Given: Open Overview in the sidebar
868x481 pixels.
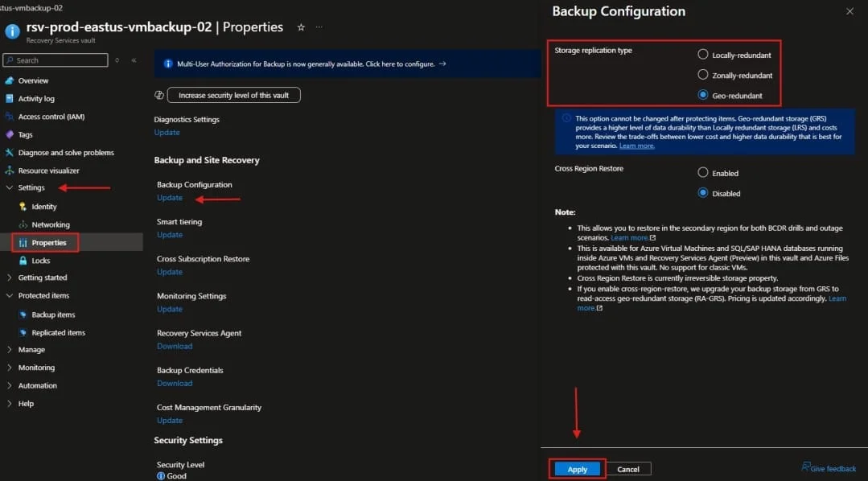Looking at the screenshot, I should point(33,80).
